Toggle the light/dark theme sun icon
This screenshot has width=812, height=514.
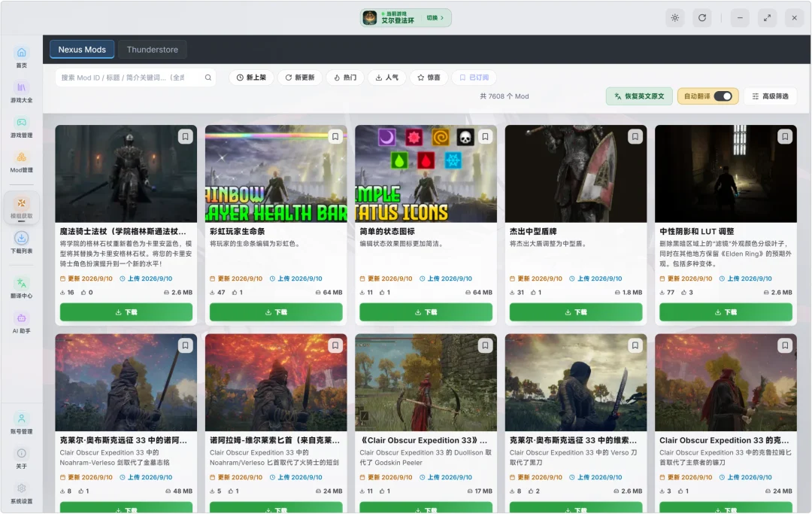674,17
